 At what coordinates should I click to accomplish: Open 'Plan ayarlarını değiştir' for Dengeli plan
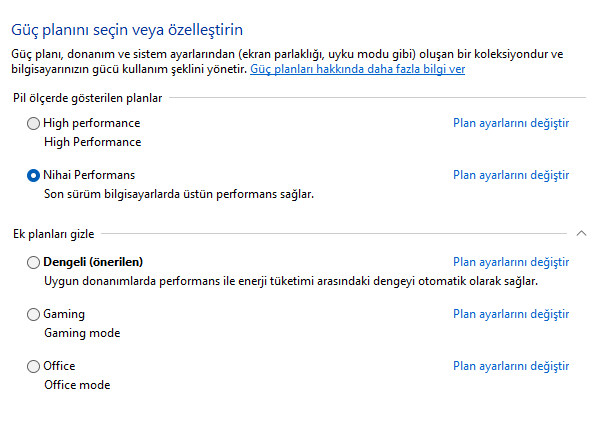510,262
